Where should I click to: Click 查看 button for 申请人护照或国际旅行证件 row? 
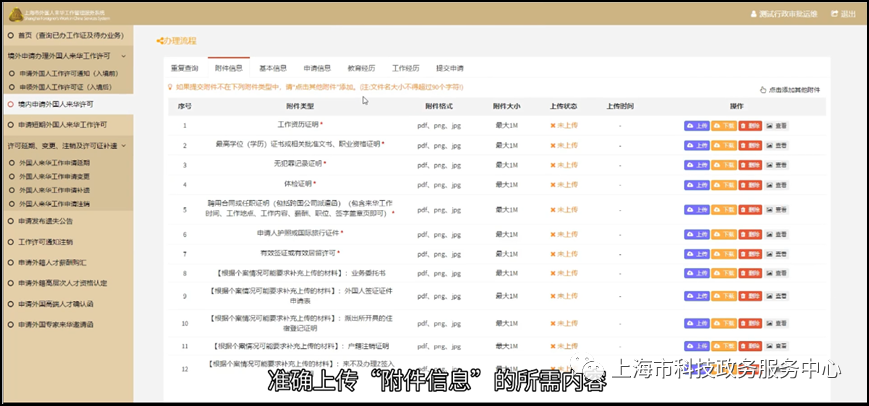tap(776, 234)
